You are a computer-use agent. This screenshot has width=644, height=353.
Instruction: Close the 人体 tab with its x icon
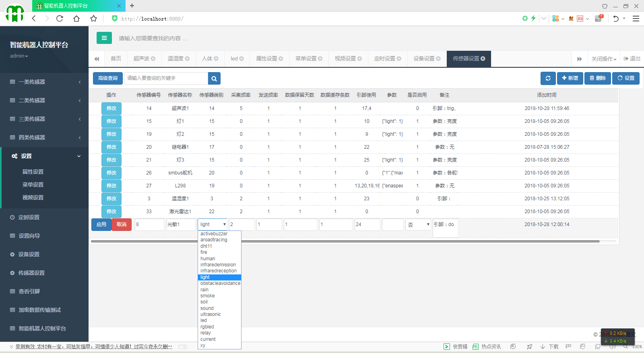coord(216,59)
